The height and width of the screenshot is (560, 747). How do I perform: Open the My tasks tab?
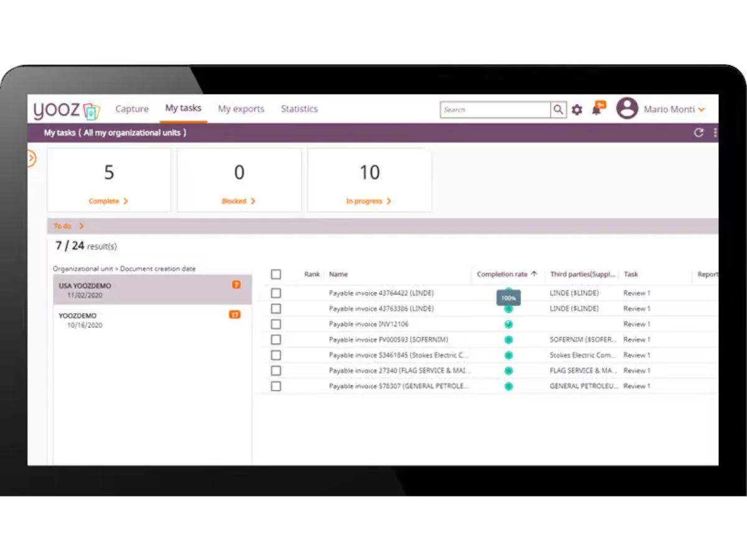coord(183,108)
